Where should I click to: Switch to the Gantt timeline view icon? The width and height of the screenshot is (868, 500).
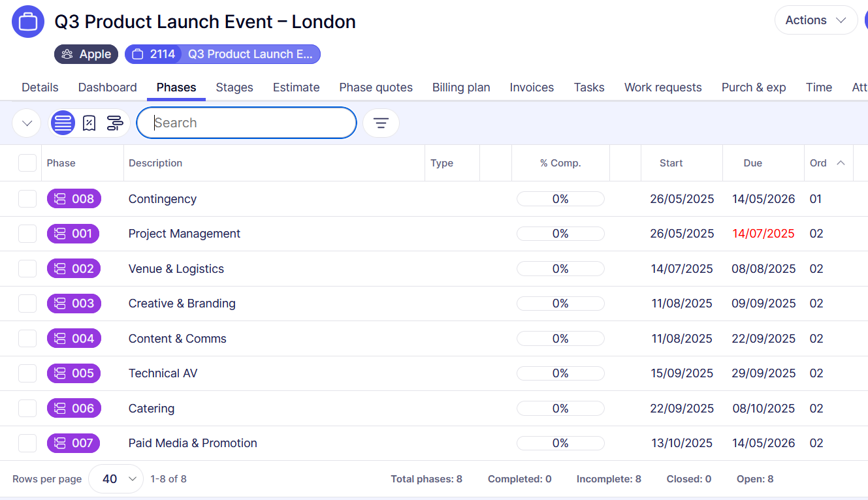tap(115, 123)
